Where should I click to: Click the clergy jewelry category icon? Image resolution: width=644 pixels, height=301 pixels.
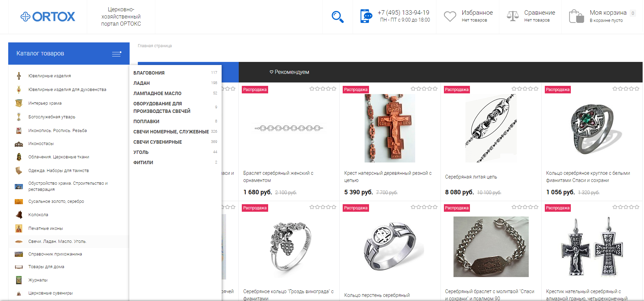point(19,90)
